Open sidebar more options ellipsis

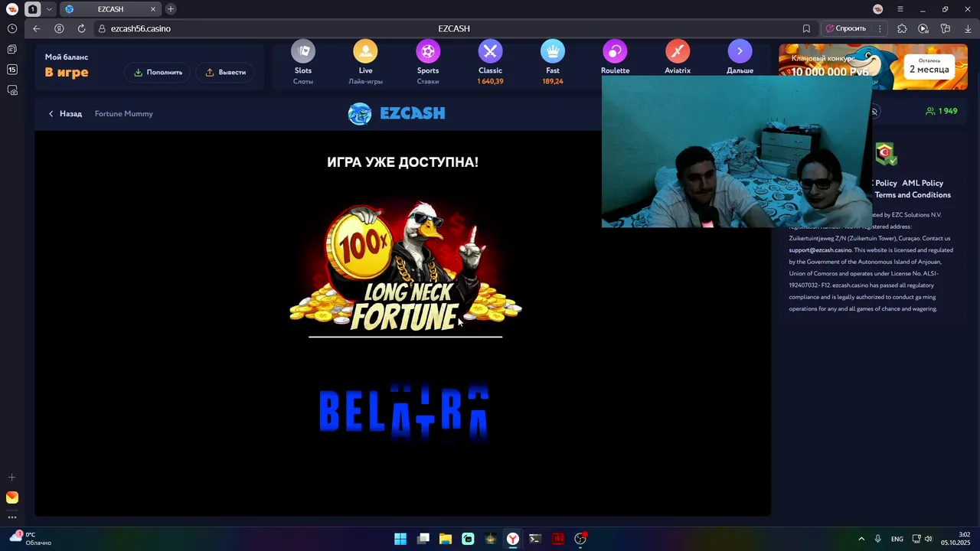tap(12, 517)
